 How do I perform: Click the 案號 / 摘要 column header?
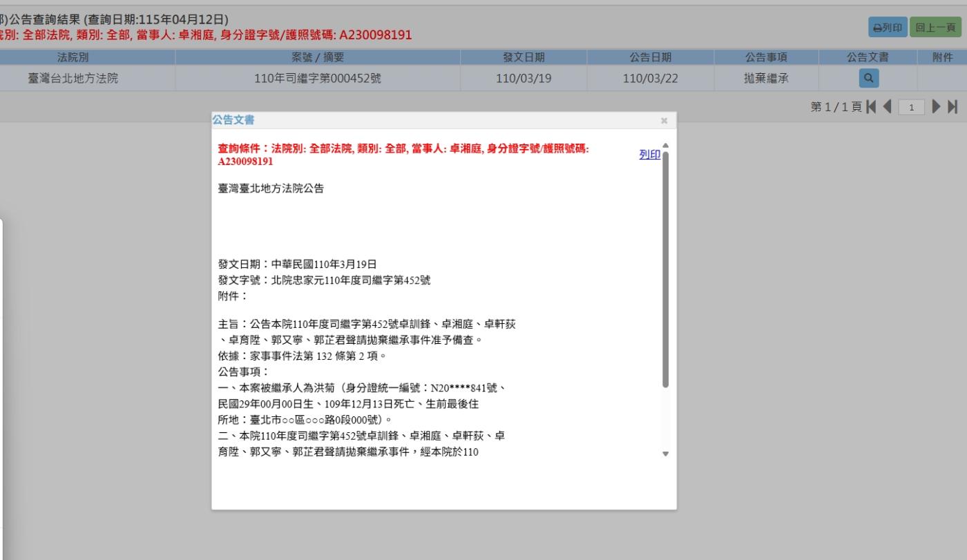pos(317,57)
